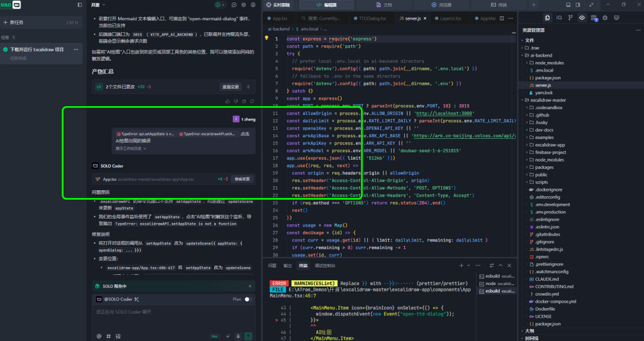Expand the 时间线 timeline section
Image resolution: width=644 pixels, height=341 pixels.
click(531, 338)
